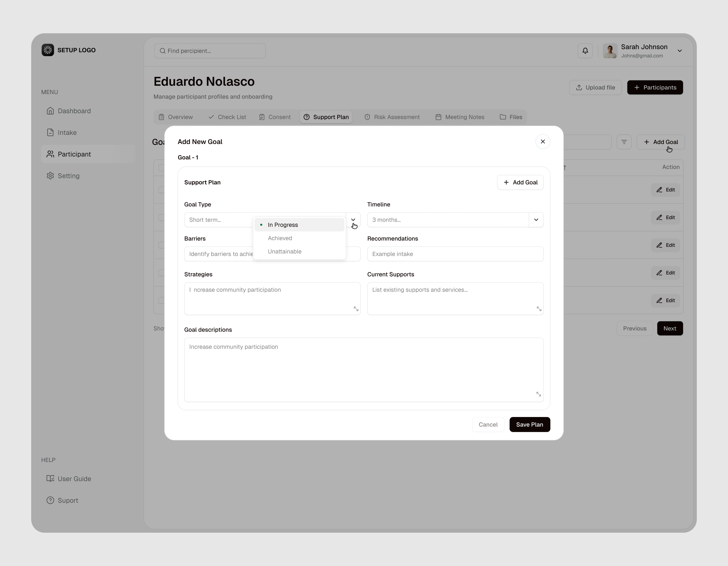Switch to the Meeting Notes tab
Viewport: 728px width, 566px height.
tap(460, 117)
